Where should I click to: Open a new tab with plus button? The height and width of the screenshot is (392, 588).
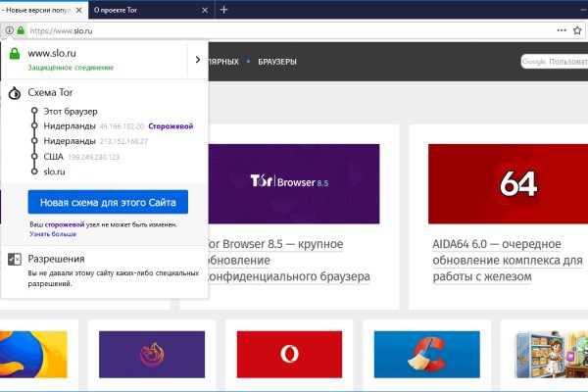pos(224,10)
